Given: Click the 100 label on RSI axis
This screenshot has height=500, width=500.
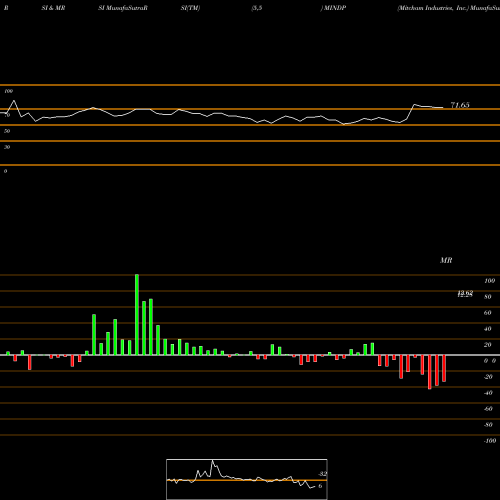Looking at the screenshot, I should tap(9, 91).
